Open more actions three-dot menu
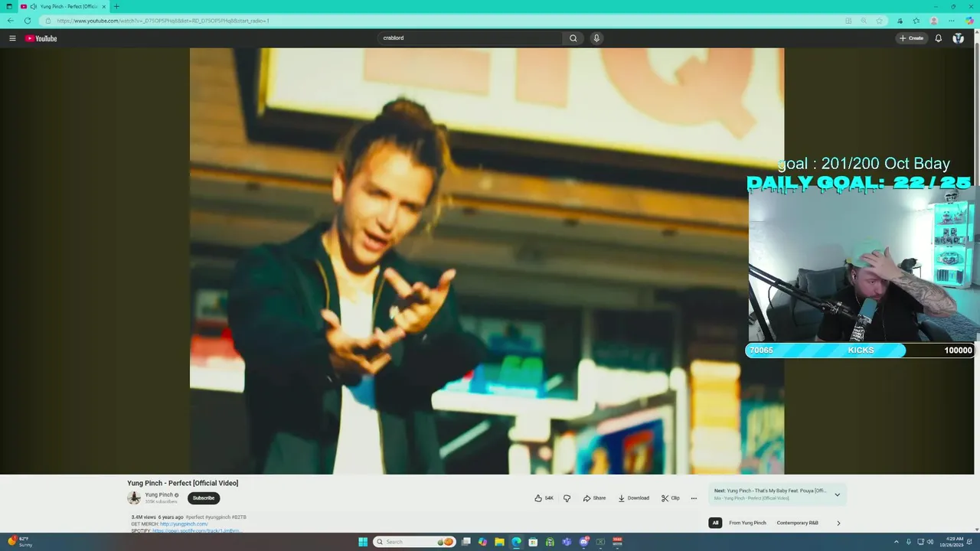980x551 pixels. pos(694,498)
